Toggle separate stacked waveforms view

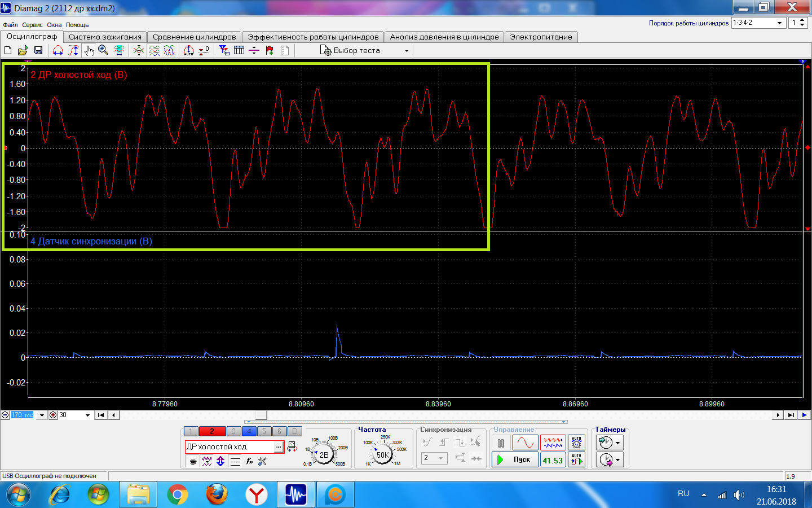(154, 51)
